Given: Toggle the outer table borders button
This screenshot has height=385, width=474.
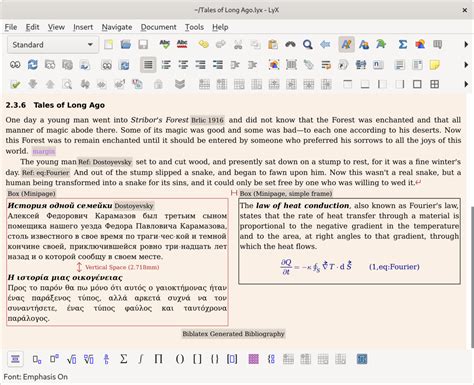Looking at the screenshot, I should tap(417, 84).
